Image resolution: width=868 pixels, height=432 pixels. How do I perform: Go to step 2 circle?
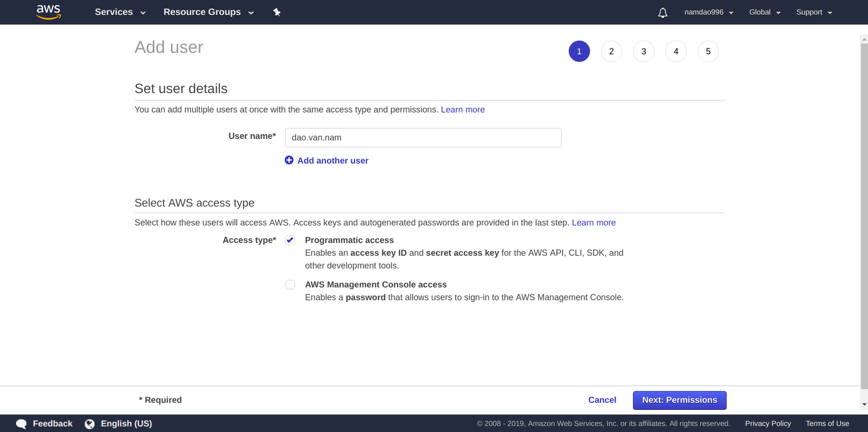click(611, 51)
